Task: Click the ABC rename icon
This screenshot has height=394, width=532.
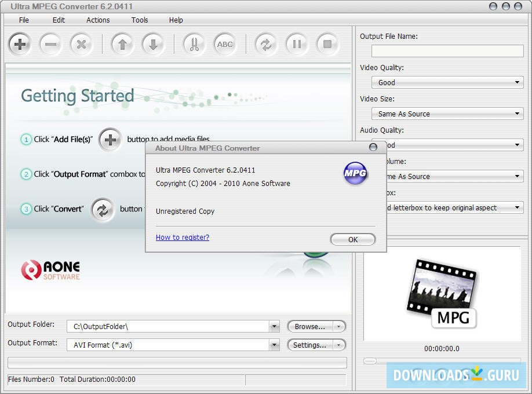Action: [x=225, y=44]
